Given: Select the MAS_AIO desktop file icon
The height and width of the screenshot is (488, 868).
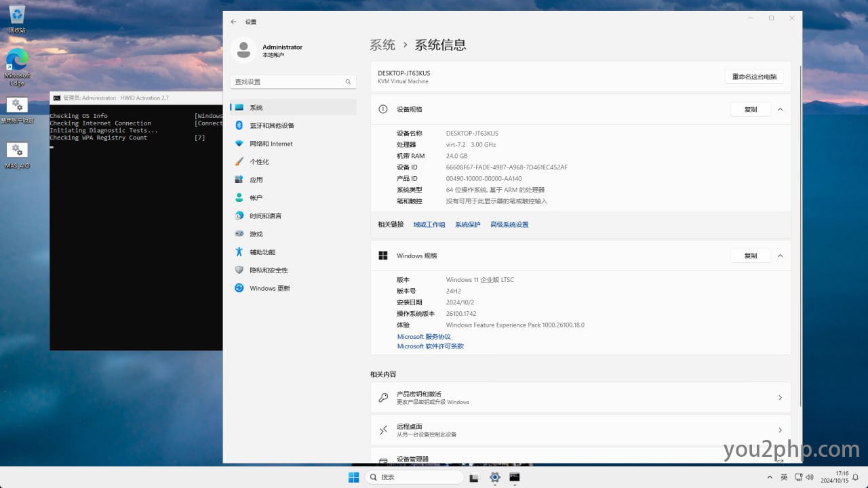Looking at the screenshot, I should 17,155.
